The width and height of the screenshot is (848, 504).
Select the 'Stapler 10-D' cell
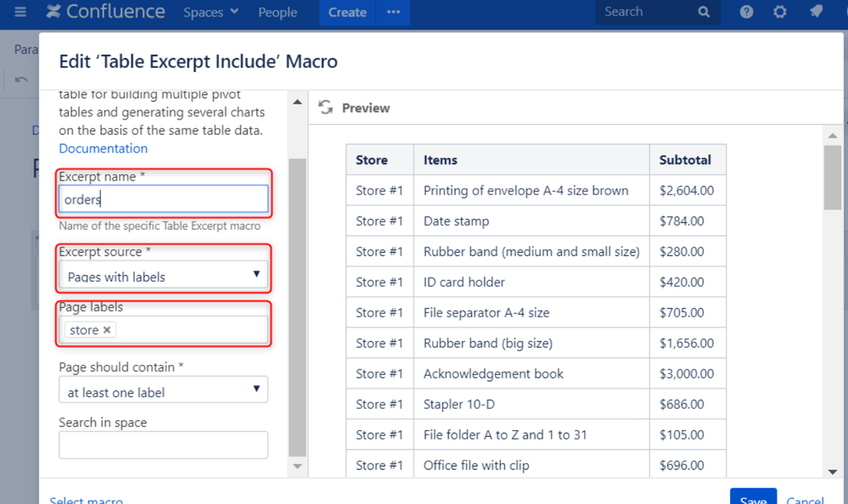(531, 404)
